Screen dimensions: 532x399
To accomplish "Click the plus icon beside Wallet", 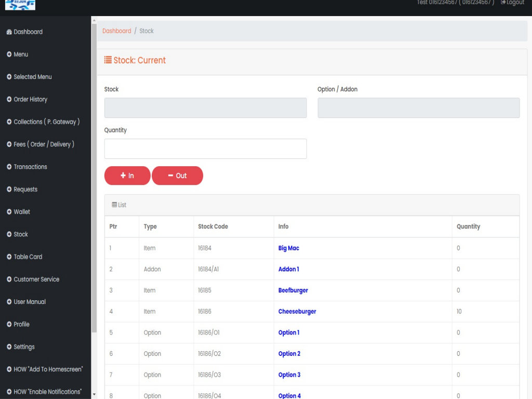I will tap(9, 212).
